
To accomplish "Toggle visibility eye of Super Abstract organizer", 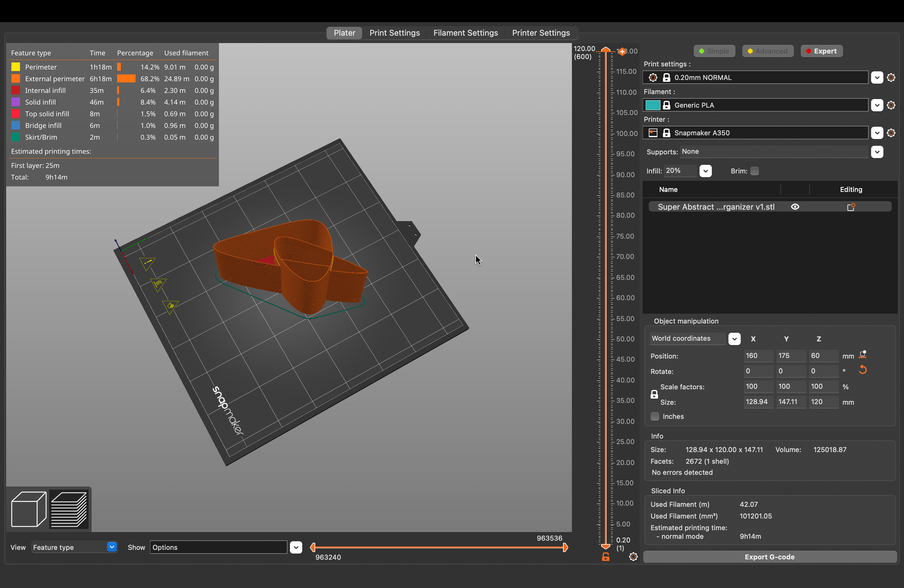I will click(x=795, y=207).
